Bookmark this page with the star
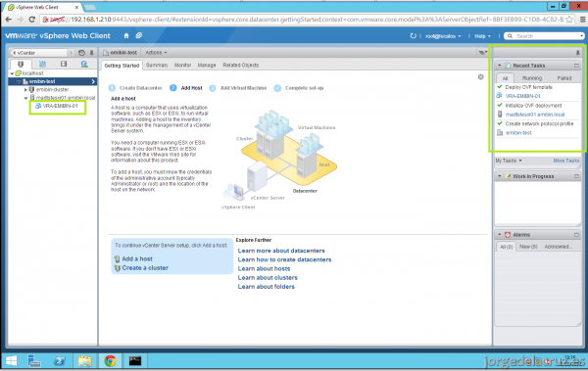This screenshot has height=371, width=588. (x=569, y=20)
